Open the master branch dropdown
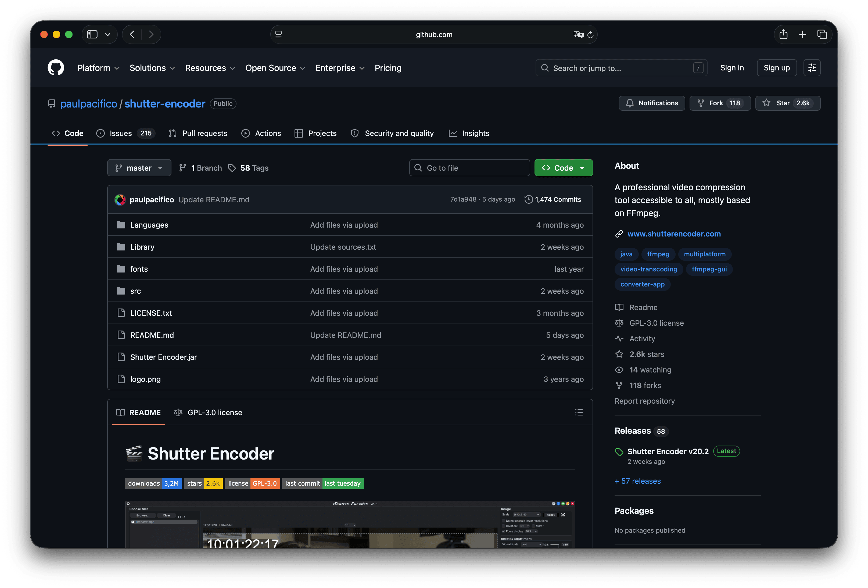Viewport: 868px width, 588px height. tap(139, 168)
